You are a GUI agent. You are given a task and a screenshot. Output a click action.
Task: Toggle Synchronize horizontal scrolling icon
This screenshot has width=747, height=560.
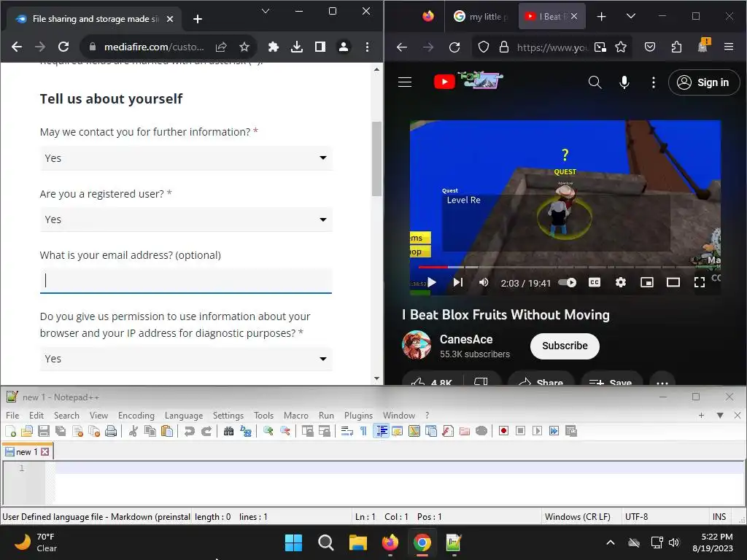click(x=325, y=431)
